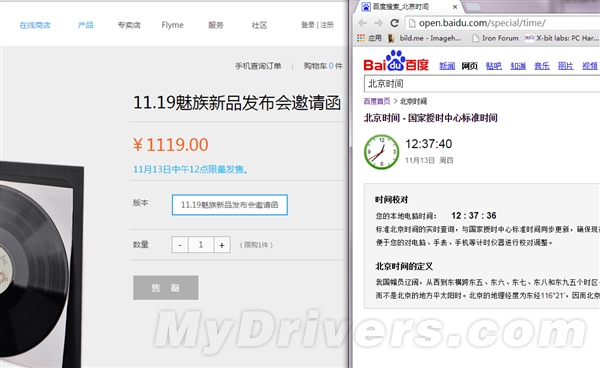
Task: Click 11月13日中午12点限量发售 notice
Action: coord(190,169)
